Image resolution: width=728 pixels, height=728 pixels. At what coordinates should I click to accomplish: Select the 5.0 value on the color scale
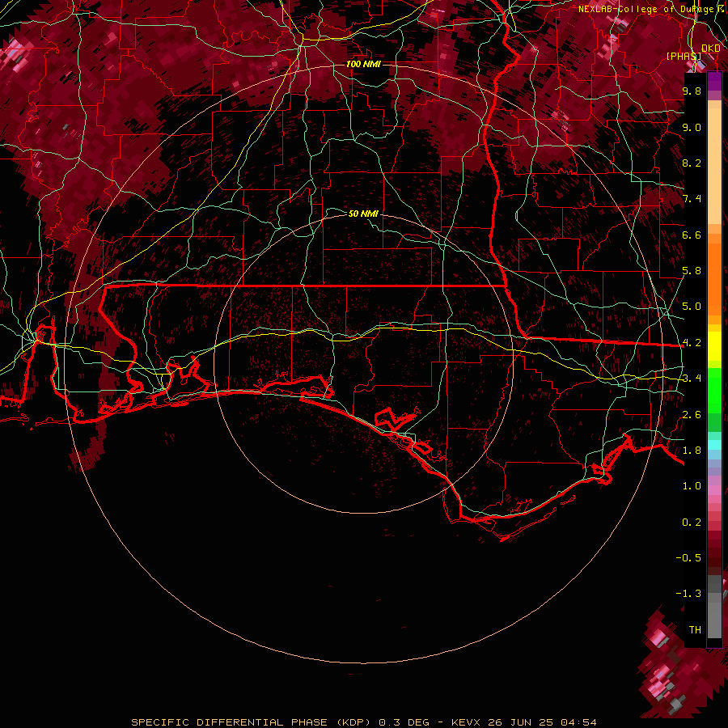coord(692,307)
